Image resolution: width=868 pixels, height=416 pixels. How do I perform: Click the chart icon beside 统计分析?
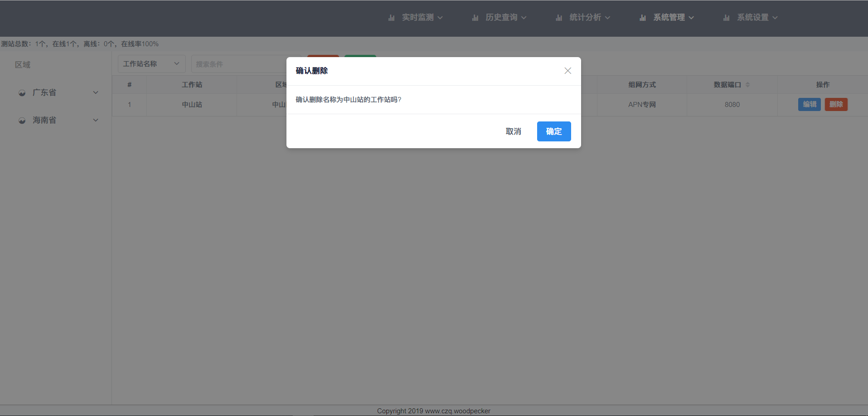559,18
